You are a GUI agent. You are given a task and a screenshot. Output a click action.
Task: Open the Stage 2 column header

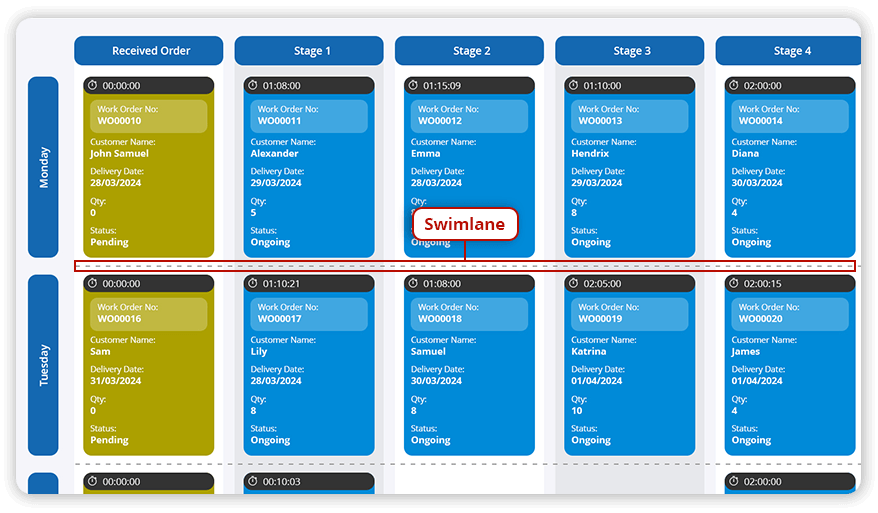pyautogui.click(x=469, y=51)
